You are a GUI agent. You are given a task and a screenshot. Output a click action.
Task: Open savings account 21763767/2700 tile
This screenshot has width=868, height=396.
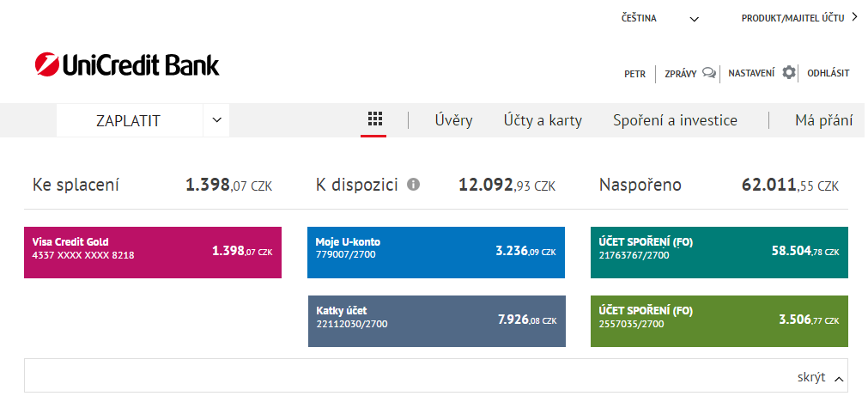tap(719, 252)
